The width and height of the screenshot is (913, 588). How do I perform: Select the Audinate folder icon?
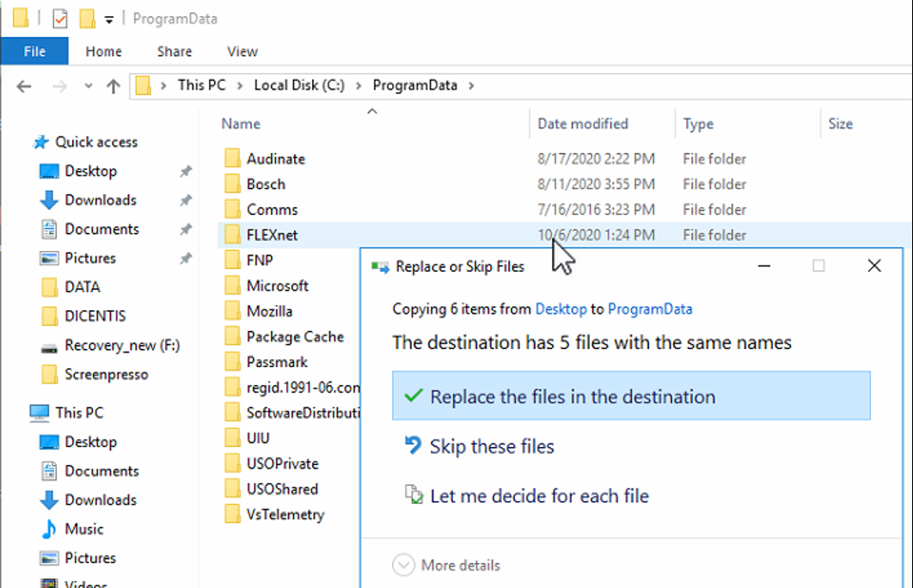coord(232,159)
